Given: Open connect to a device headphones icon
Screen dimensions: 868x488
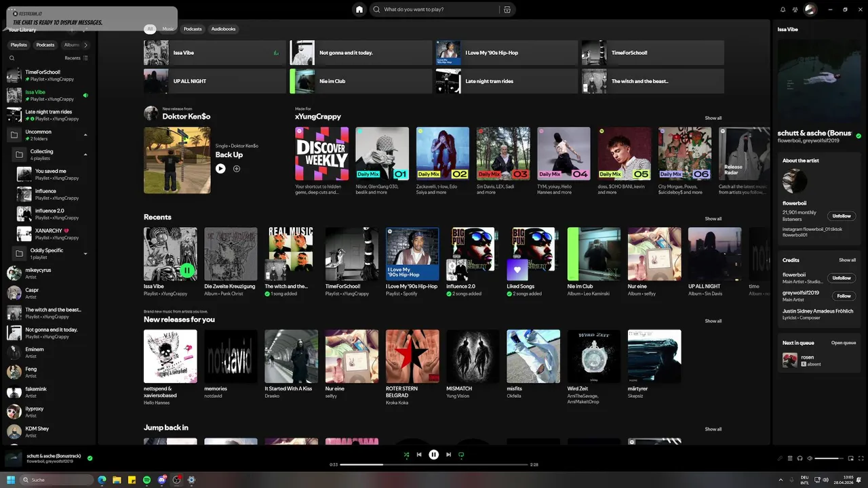Looking at the screenshot, I should (x=800, y=459).
